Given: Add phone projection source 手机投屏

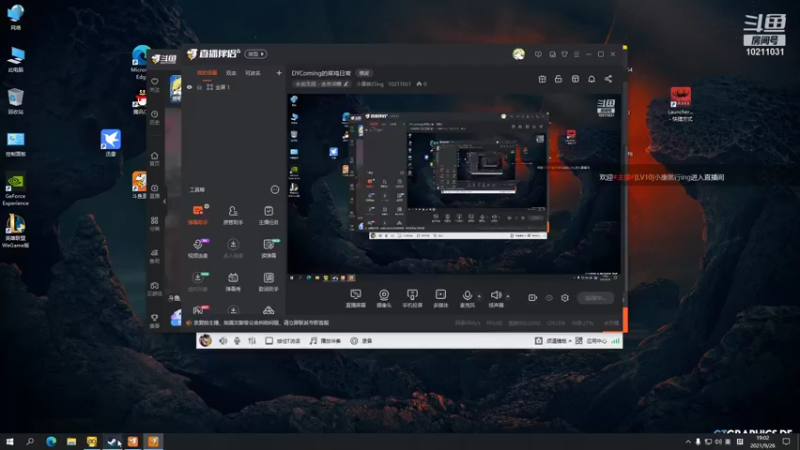Looking at the screenshot, I should coord(412,298).
